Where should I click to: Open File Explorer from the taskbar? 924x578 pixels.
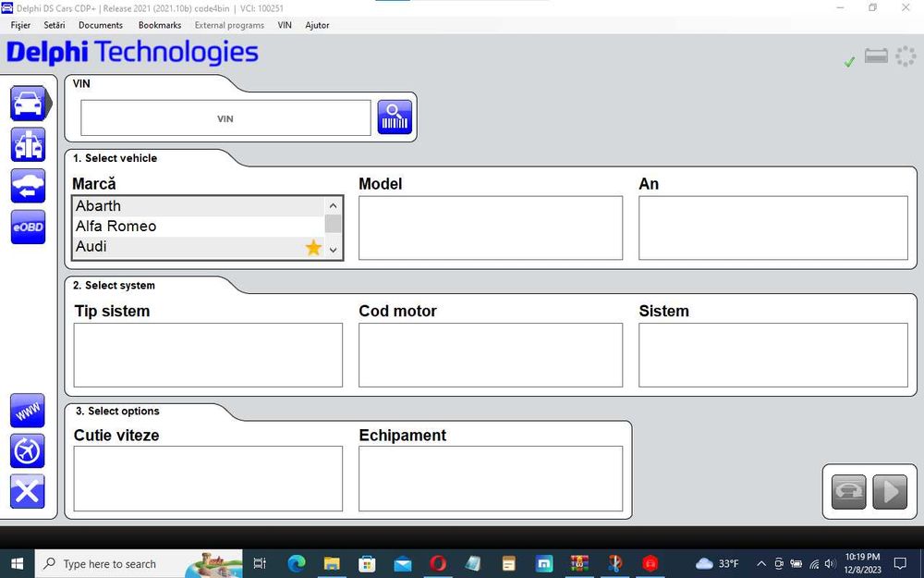click(332, 564)
